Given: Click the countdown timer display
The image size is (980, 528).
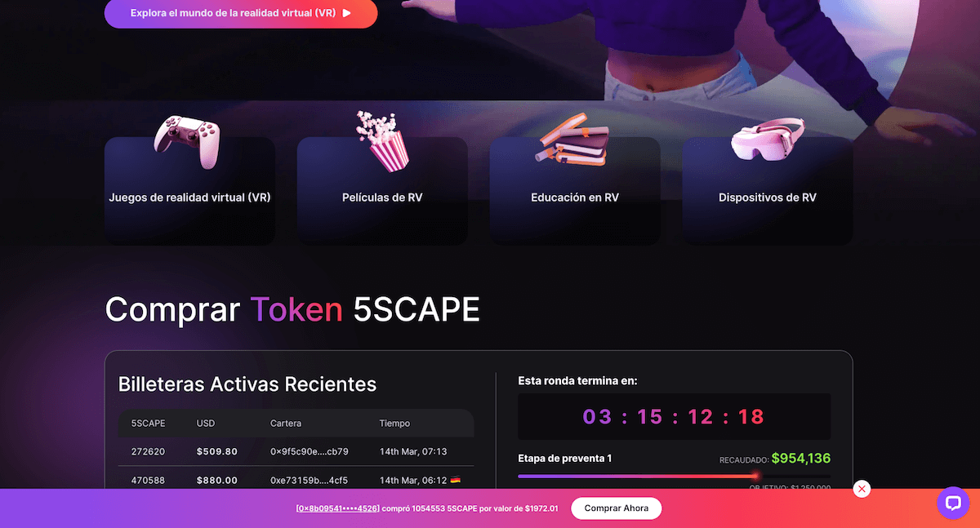Looking at the screenshot, I should point(675,417).
